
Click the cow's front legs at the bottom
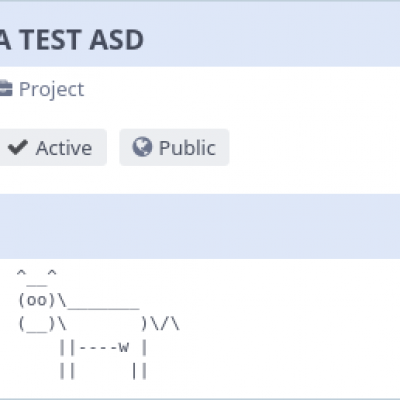click(67, 371)
